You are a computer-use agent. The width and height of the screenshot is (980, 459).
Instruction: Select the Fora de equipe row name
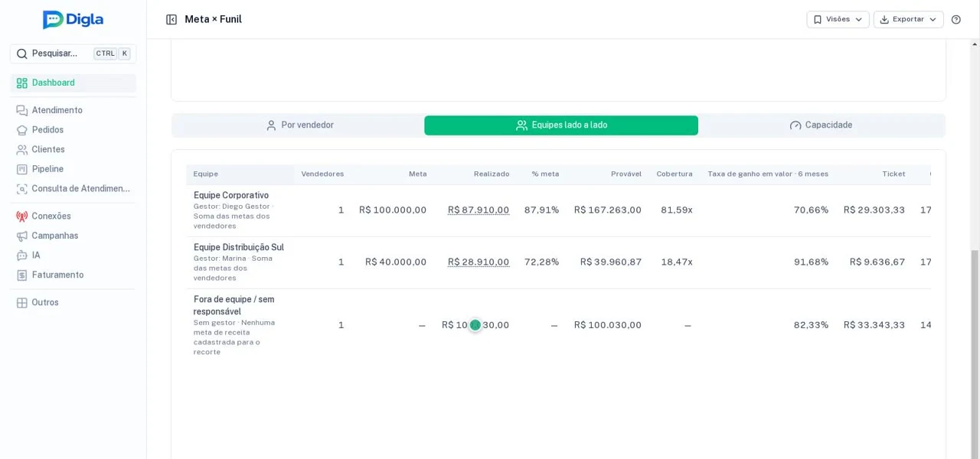point(234,306)
